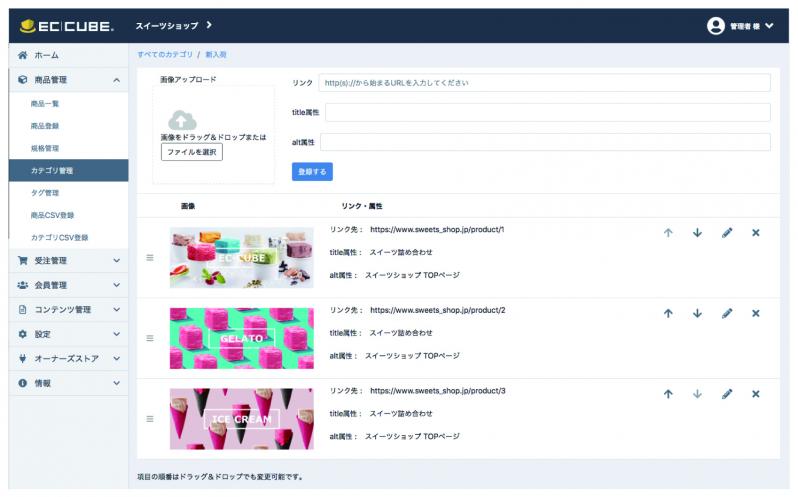Delete the product/1 banner with X icon
Viewport: 798px width, 497px height.
[755, 233]
